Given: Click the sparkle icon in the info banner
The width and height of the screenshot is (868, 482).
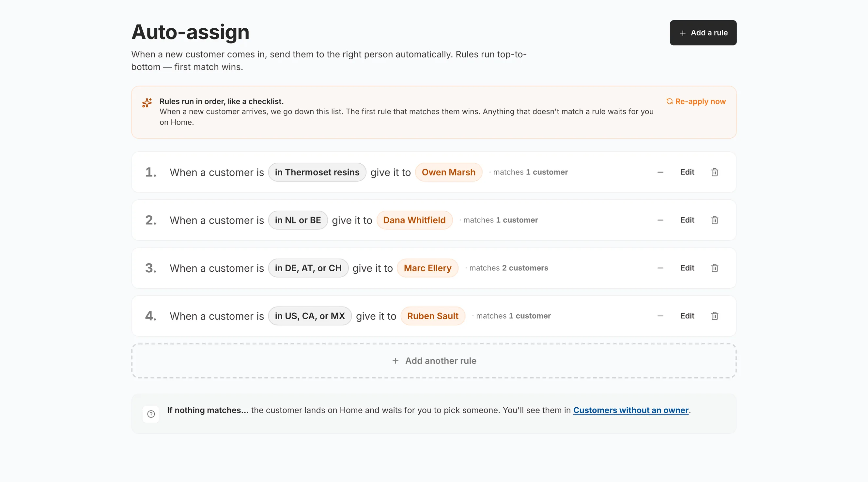Looking at the screenshot, I should pyautogui.click(x=147, y=102).
